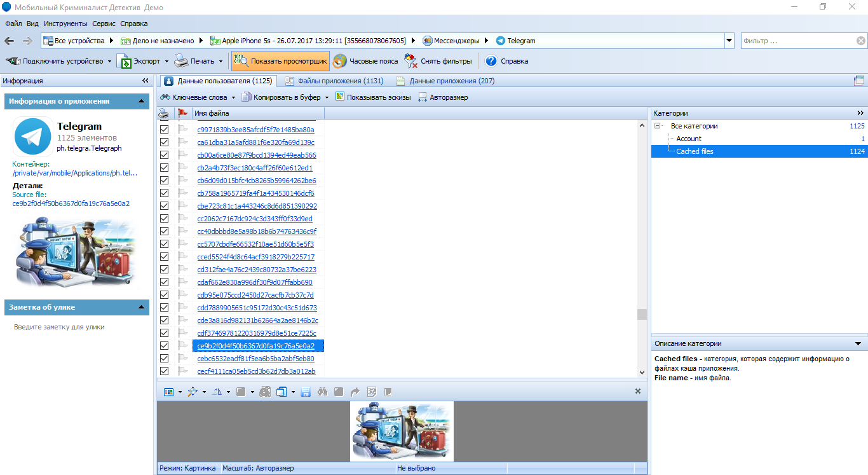The width and height of the screenshot is (868, 475).
Task: Open Справка help from toolbar
Action: point(506,61)
